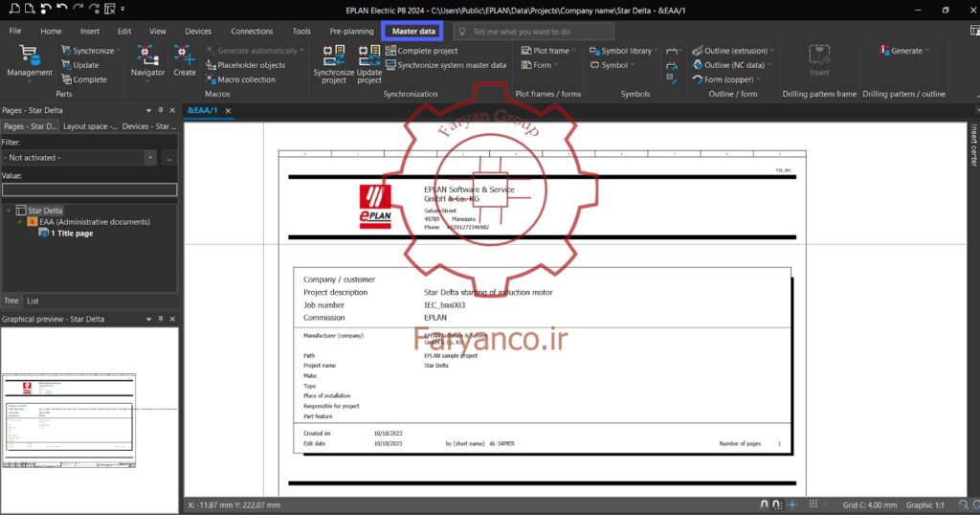Open the filter Not activated dropdown
Screen dimensions: 980x515
[150, 158]
